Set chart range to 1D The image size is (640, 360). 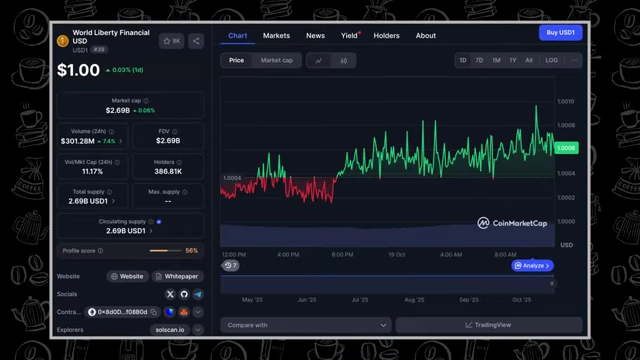(x=463, y=60)
